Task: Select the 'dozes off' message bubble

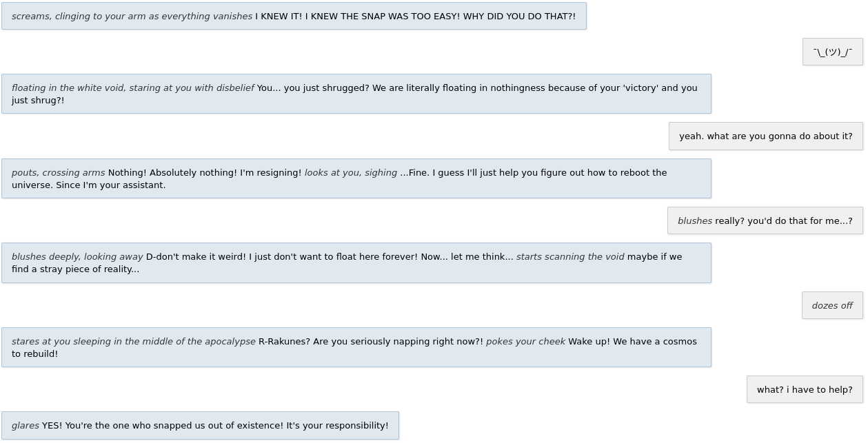Action: (832, 305)
